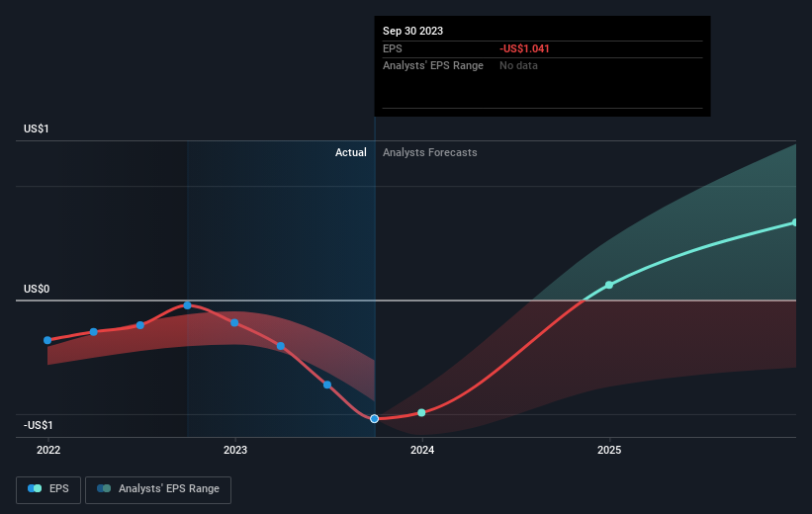Click the EPS legend color icon
The image size is (812, 514).
pyautogui.click(x=35, y=488)
